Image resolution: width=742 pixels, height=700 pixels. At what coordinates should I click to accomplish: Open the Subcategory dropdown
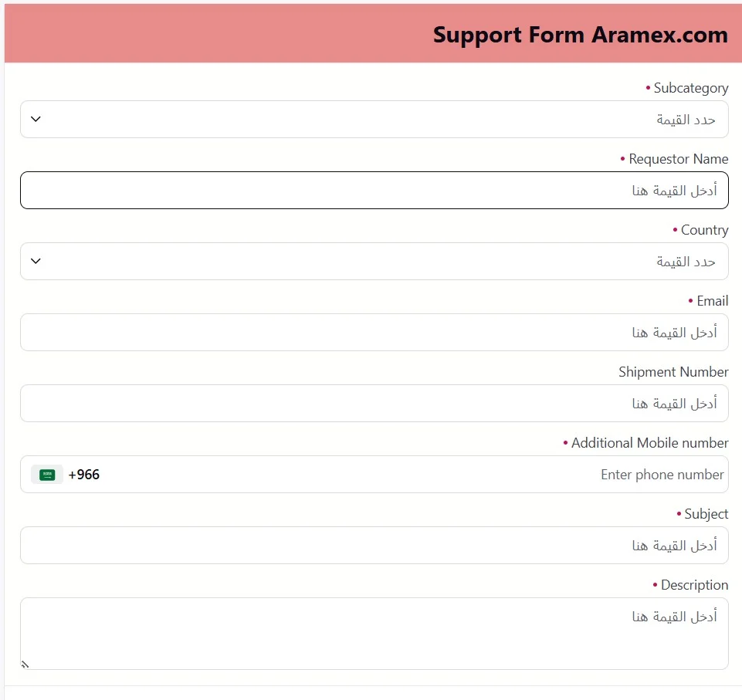click(374, 120)
